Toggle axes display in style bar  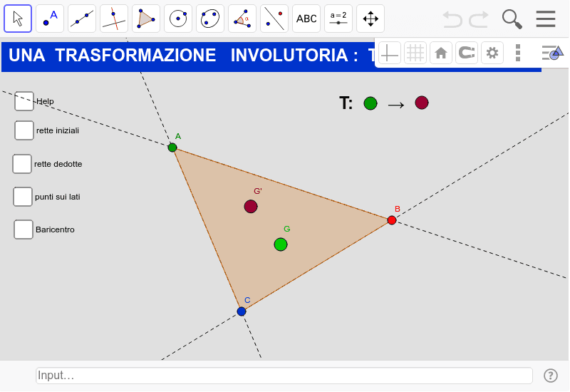(389, 53)
